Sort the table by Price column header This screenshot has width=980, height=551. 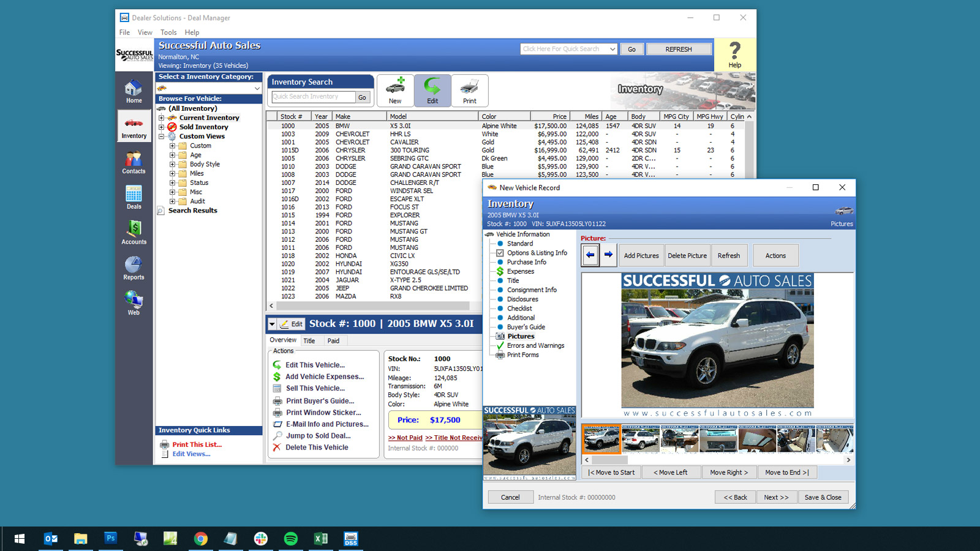click(550, 116)
